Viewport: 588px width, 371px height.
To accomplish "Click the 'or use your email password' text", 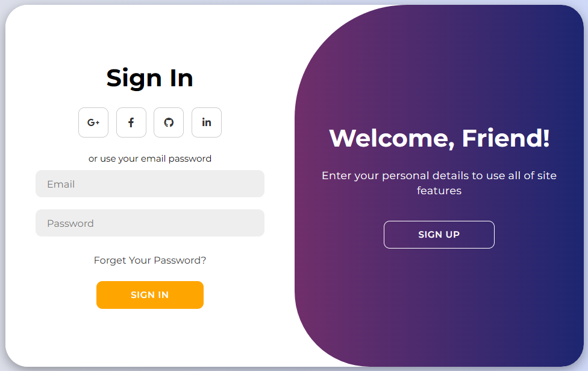I will [150, 159].
